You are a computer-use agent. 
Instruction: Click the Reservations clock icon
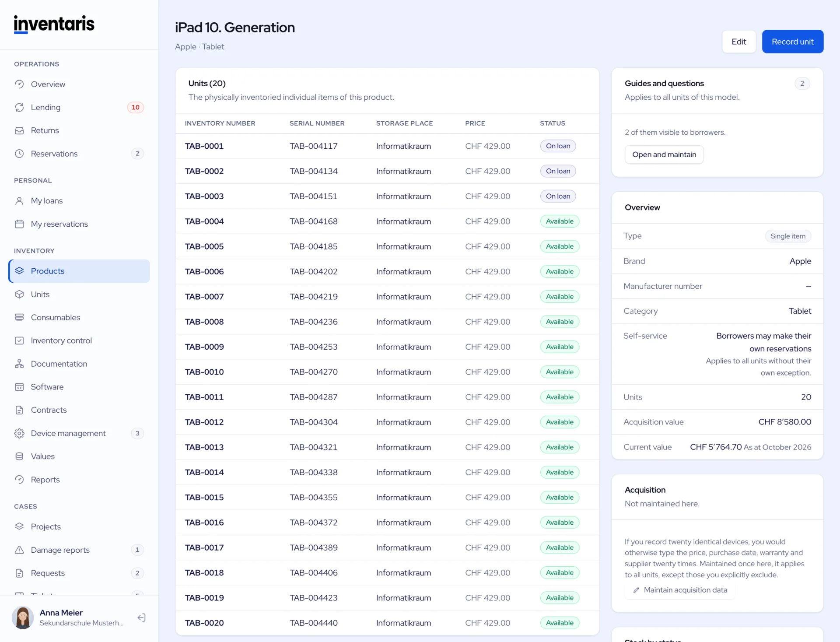click(19, 154)
